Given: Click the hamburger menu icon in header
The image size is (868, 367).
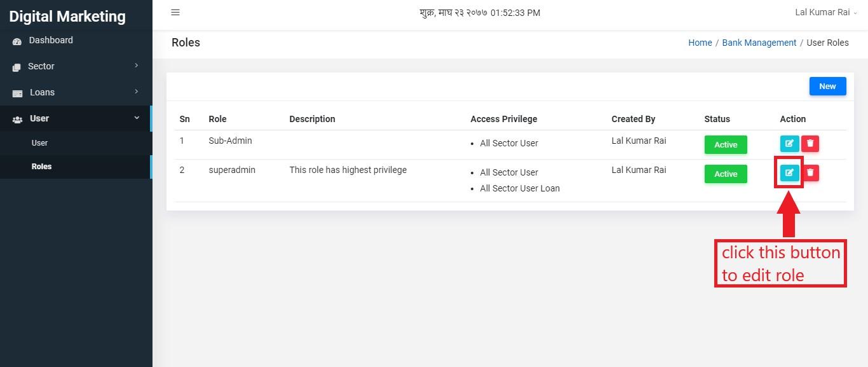Looking at the screenshot, I should tap(175, 12).
